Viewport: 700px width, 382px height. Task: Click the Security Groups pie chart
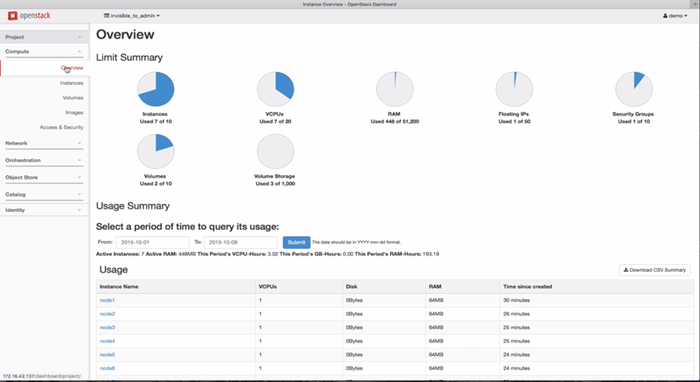634,89
